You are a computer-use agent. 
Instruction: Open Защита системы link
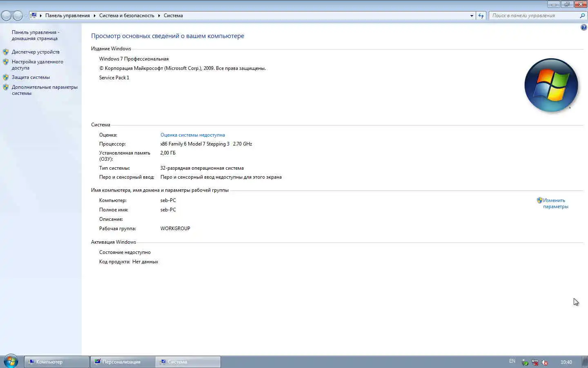31,77
